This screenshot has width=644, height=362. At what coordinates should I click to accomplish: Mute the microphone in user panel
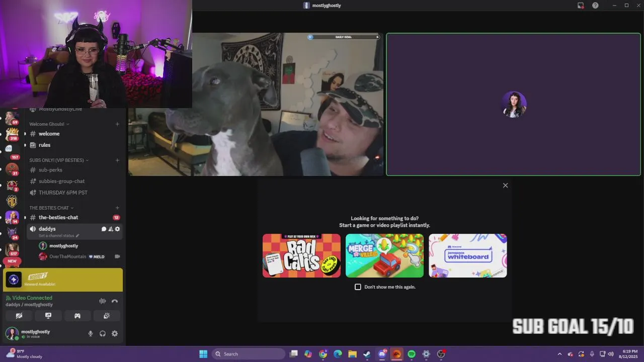[x=91, y=333]
